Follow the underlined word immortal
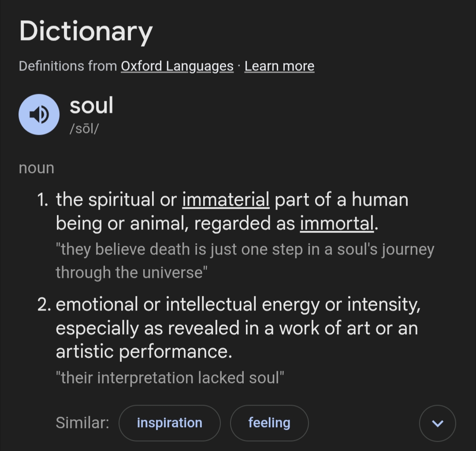 coord(337,223)
